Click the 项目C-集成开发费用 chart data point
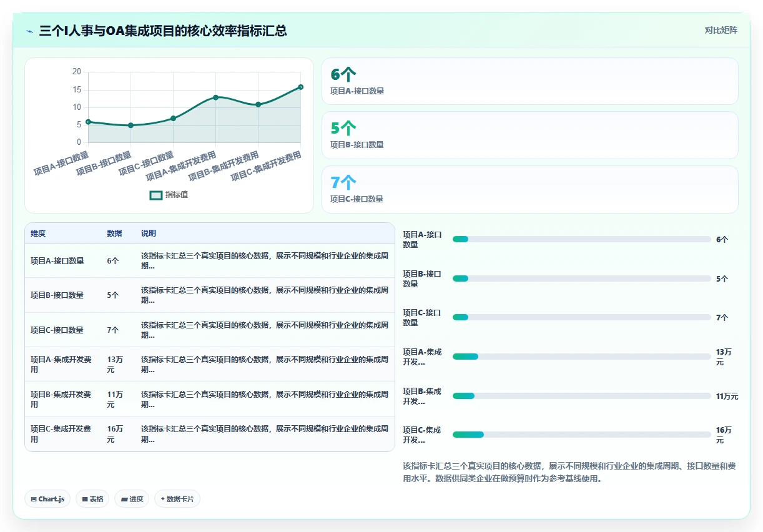The image size is (763, 532). tap(300, 87)
